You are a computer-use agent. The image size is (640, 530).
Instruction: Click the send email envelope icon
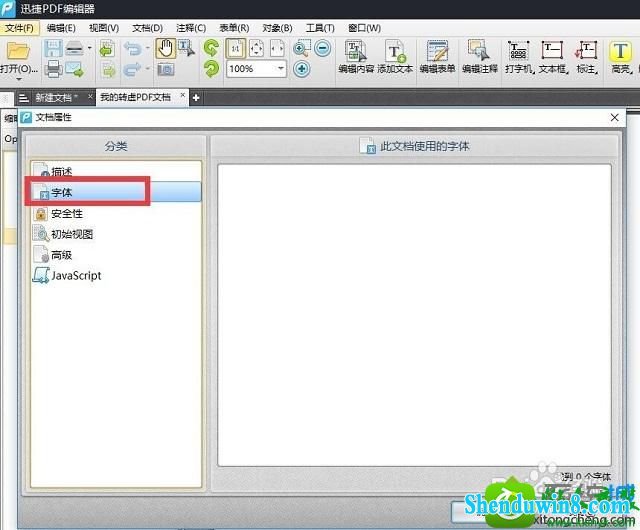tap(75, 69)
